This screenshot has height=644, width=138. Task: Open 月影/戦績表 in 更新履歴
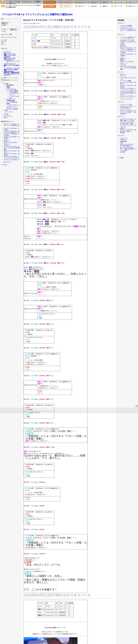[123, 141]
